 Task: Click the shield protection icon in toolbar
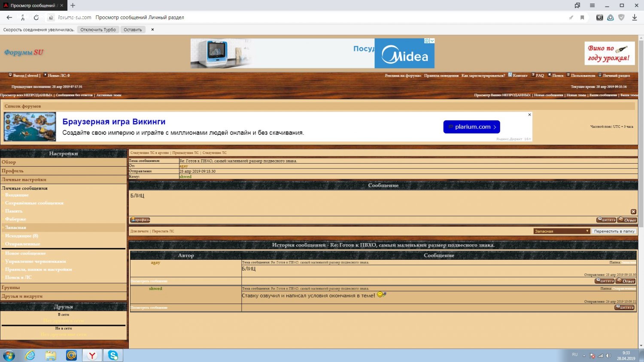point(621,18)
